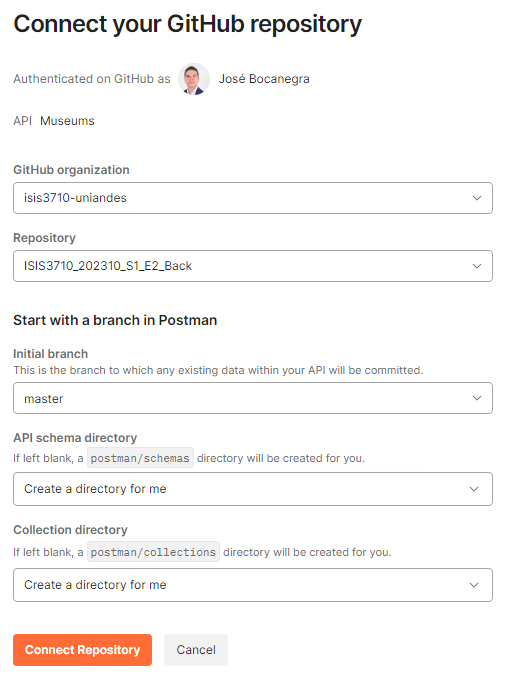This screenshot has height=676, width=521.
Task: Click the chevron arrow in the Repository field
Action: (x=477, y=266)
